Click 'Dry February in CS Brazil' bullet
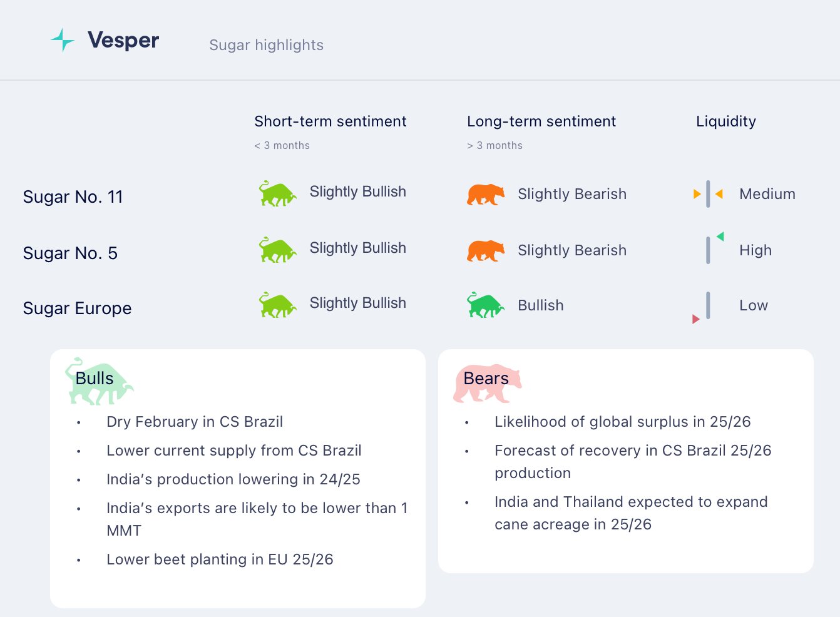Viewport: 840px width, 617px height. coord(194,422)
